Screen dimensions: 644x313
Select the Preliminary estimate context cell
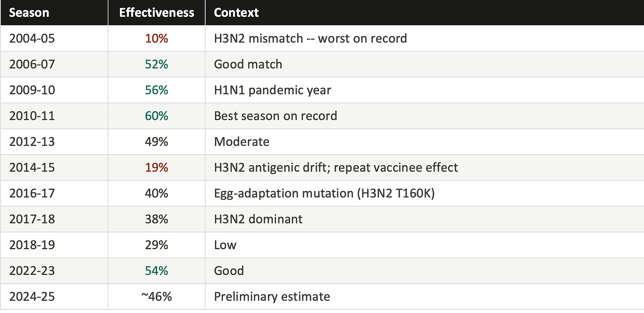tap(425, 296)
